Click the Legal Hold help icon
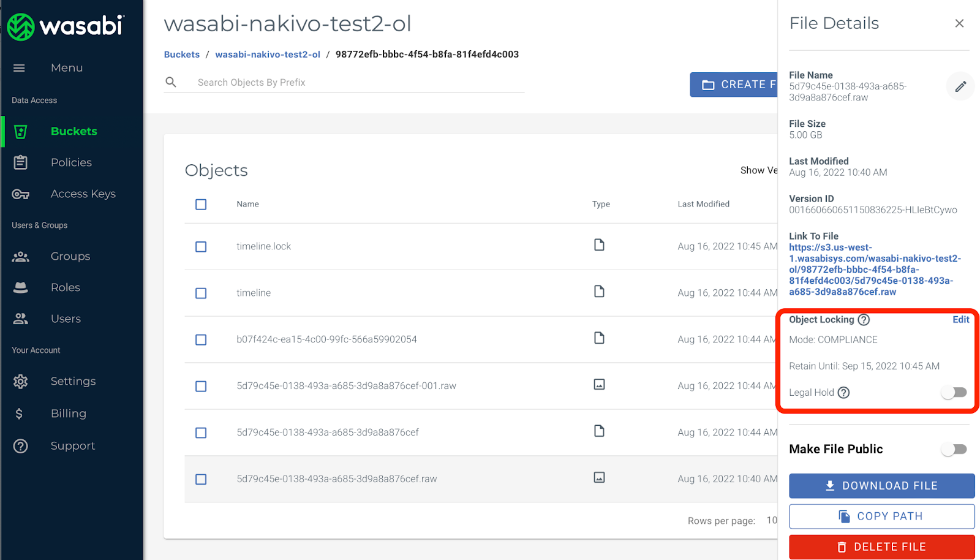Screen dimensions: 980x560 (843, 393)
